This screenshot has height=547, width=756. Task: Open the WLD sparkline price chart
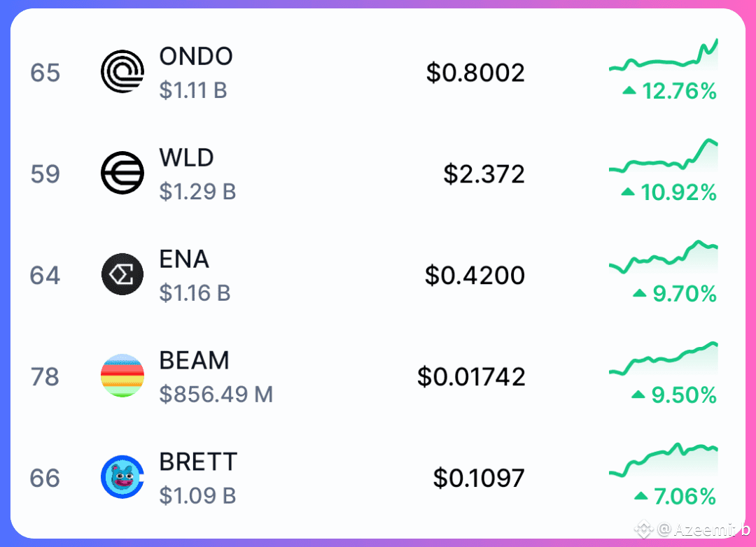664,156
